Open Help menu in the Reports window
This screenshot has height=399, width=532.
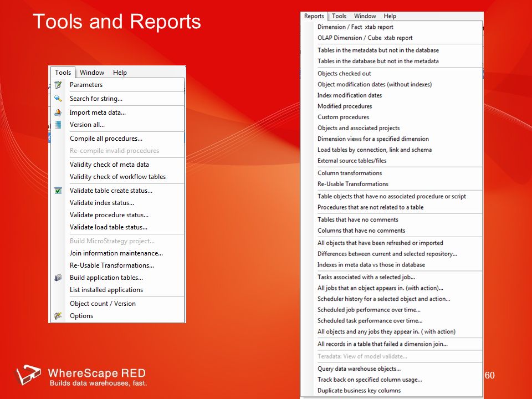click(390, 16)
